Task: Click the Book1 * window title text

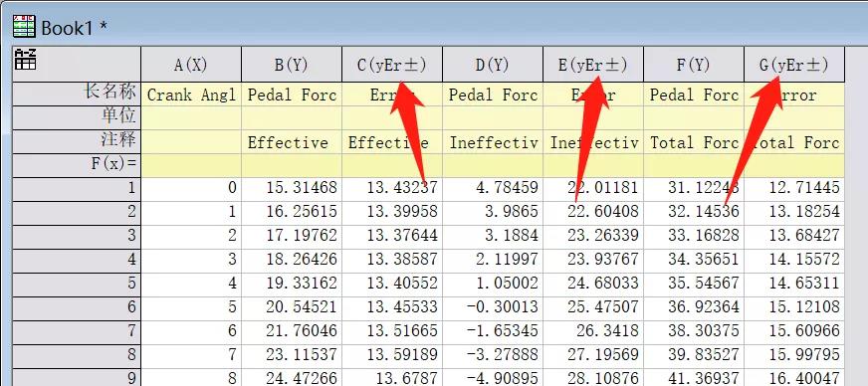Action: (x=75, y=28)
